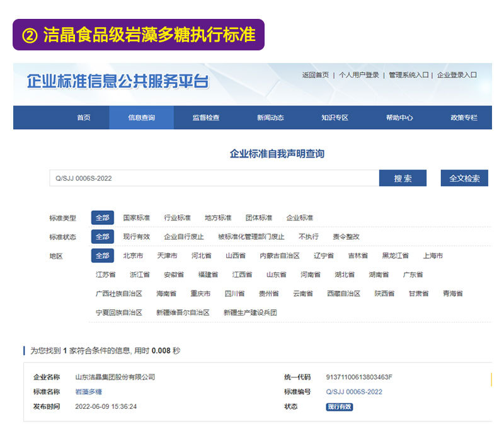Filter region by 贵州省
Image resolution: width=504 pixels, height=441 pixels.
pyautogui.click(x=269, y=294)
